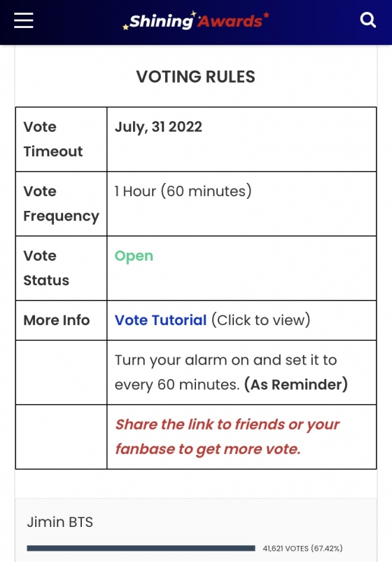Image resolution: width=392 pixels, height=562 pixels.
Task: Click the green Open status text
Action: [x=134, y=256]
